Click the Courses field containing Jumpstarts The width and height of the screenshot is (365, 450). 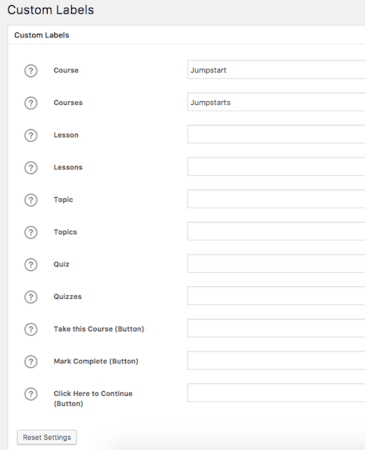[276, 102]
